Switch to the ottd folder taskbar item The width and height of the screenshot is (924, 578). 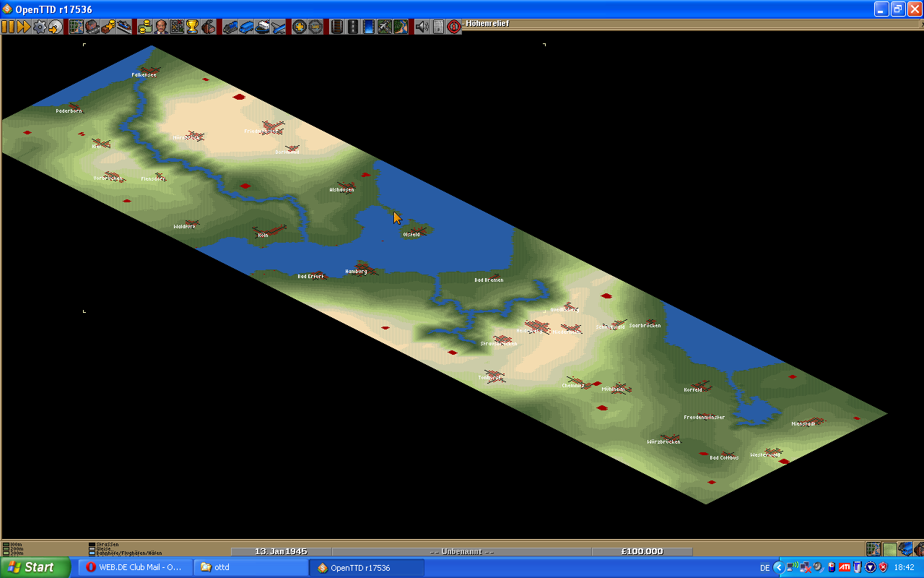pos(249,567)
